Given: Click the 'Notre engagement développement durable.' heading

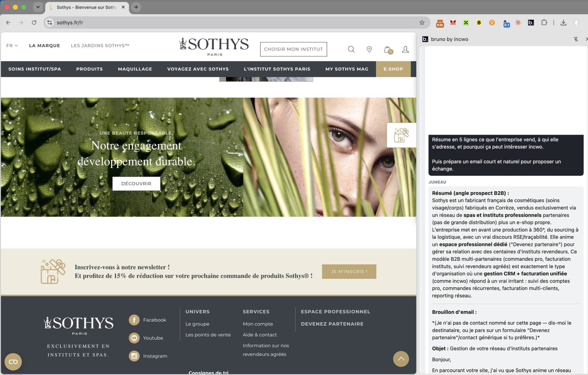Looking at the screenshot, I should point(136,153).
